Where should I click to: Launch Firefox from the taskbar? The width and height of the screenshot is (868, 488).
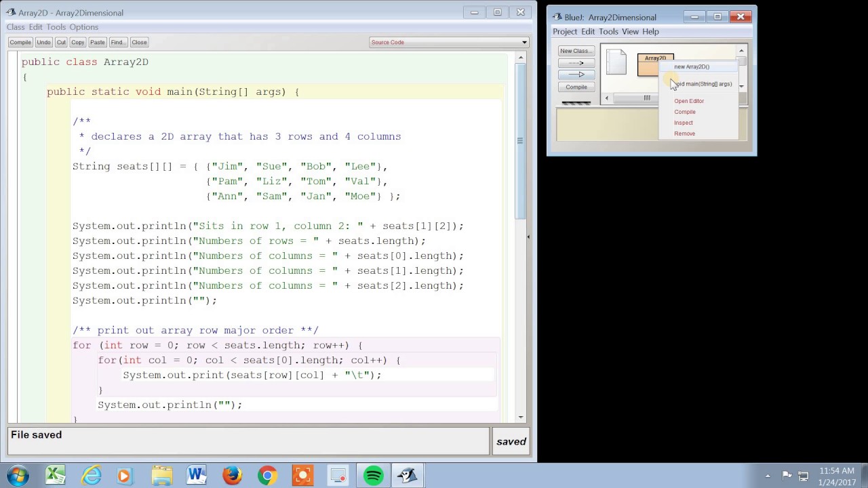pyautogui.click(x=232, y=475)
